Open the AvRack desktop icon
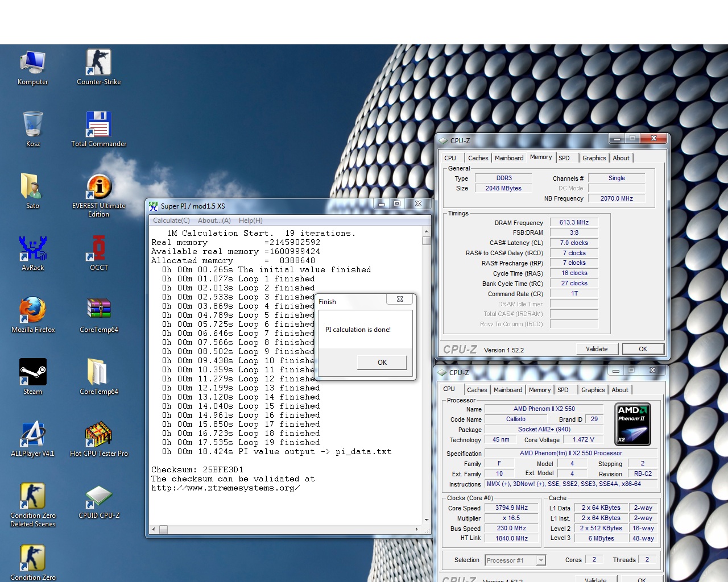The image size is (728, 582). (x=32, y=249)
